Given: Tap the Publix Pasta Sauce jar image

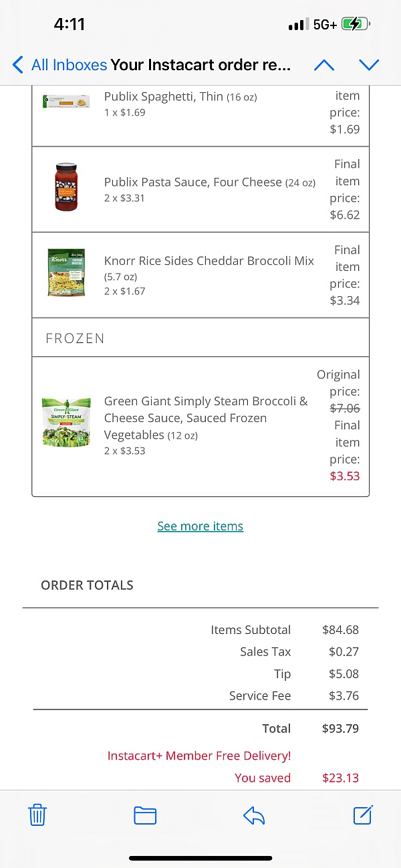Looking at the screenshot, I should point(66,187).
